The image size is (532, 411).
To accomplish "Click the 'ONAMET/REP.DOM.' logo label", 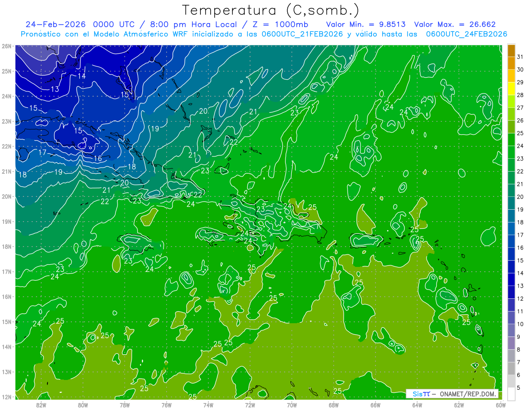I will 468,394.
